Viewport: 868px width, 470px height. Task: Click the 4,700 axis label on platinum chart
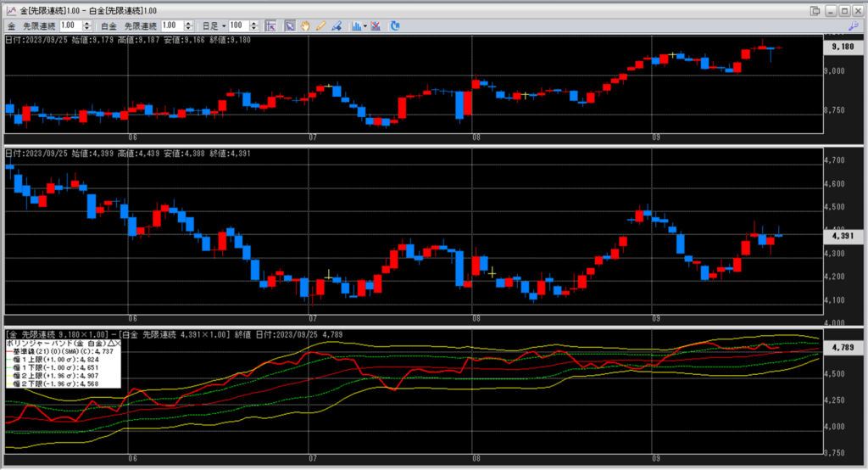(834, 160)
